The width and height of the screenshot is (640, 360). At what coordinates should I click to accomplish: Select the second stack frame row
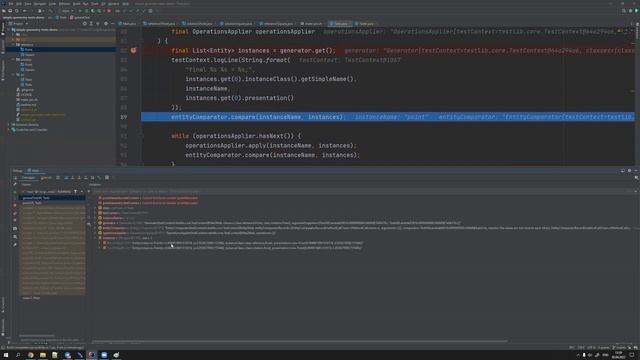[52, 203]
